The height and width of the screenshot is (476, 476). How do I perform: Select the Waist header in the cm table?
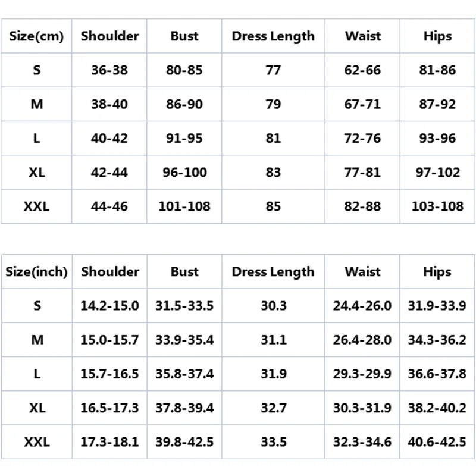362,36
